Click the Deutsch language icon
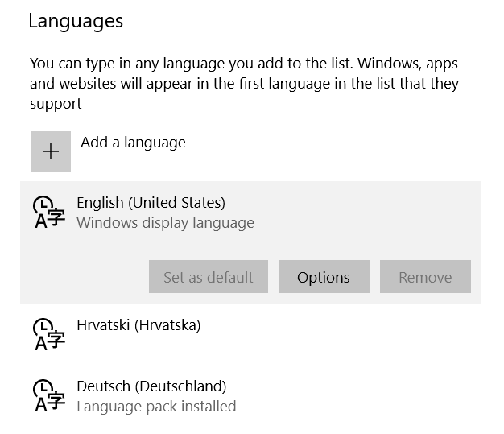Viewport: 504px width, 434px height. [48, 396]
